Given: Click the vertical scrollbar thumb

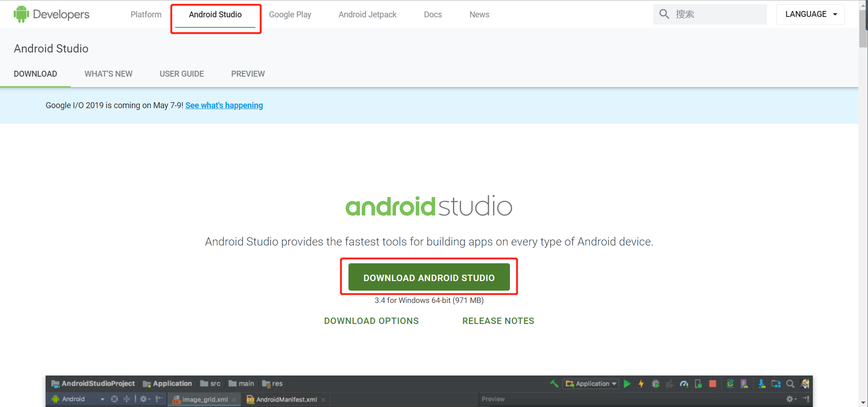Looking at the screenshot, I should coord(863,28).
